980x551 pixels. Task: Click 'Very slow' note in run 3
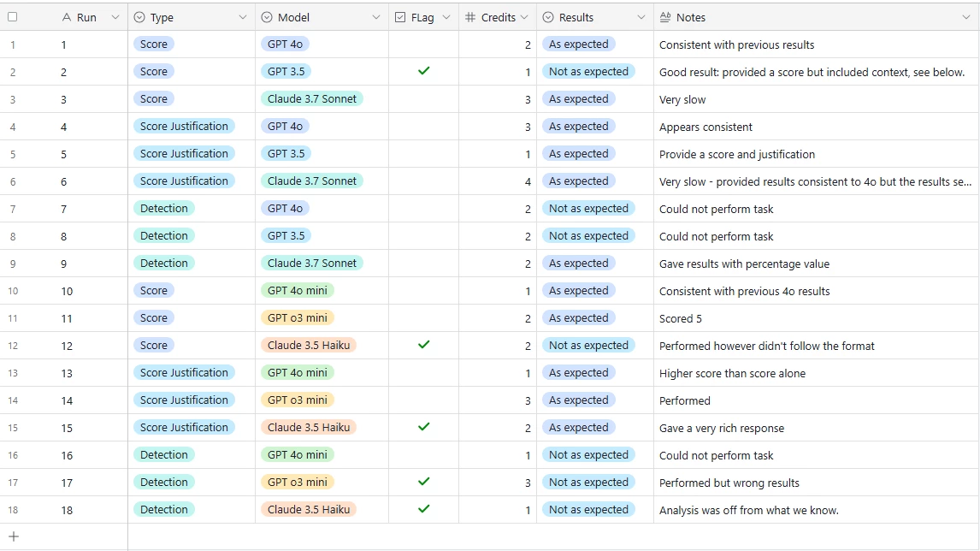682,99
